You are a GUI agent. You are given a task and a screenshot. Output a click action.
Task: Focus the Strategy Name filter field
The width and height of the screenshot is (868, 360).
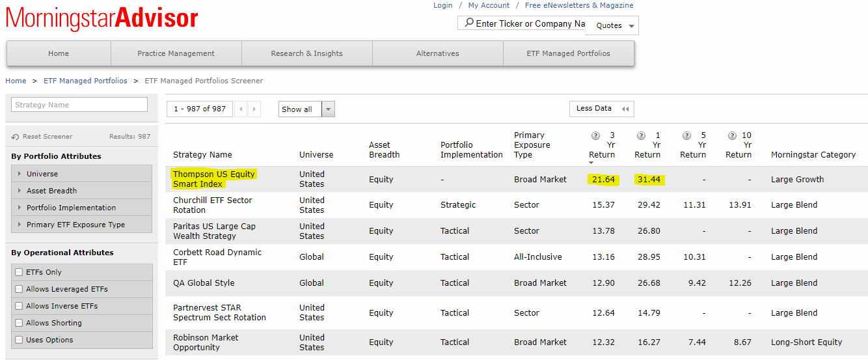79,105
